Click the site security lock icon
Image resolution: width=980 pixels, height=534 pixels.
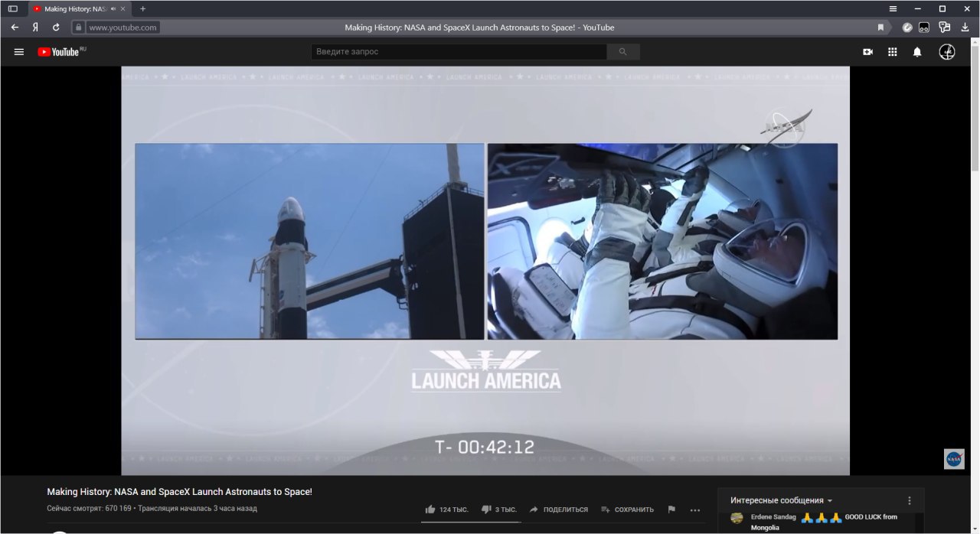point(77,27)
